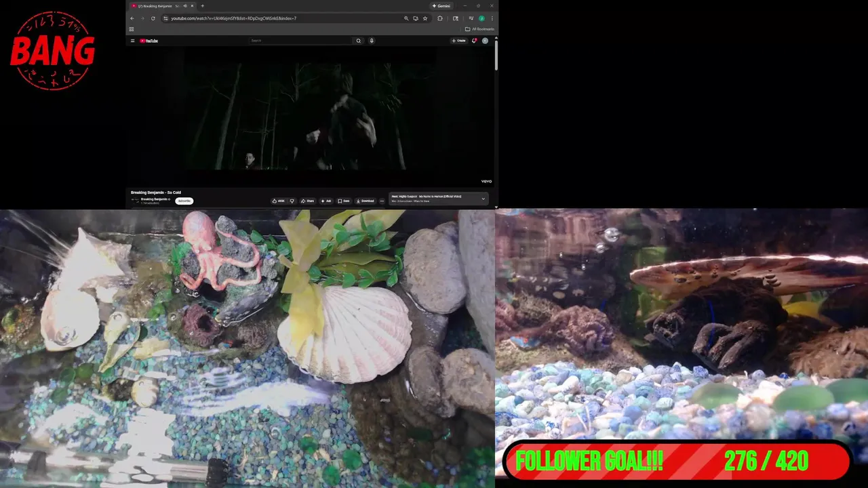Open the media controls icon in Chrome toolbar
868x488 pixels.
click(471, 18)
